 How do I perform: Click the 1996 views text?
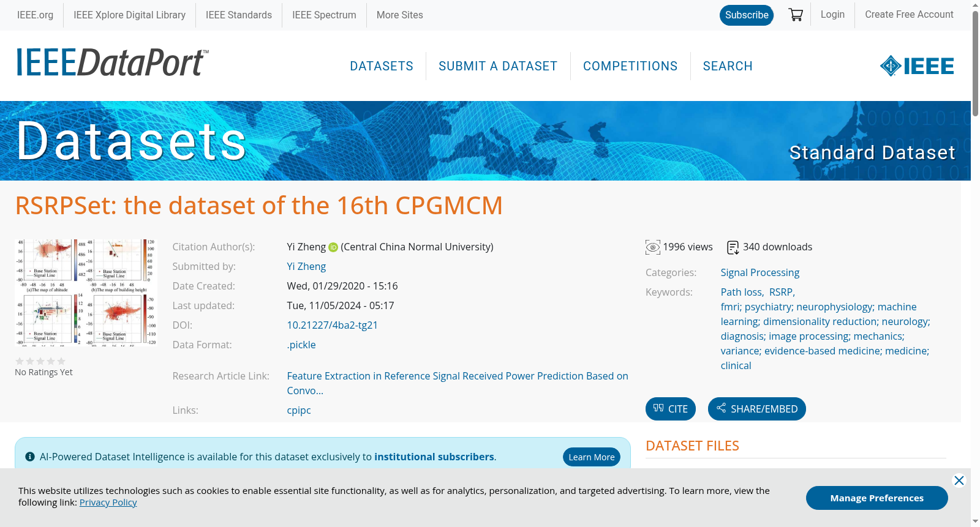point(688,247)
